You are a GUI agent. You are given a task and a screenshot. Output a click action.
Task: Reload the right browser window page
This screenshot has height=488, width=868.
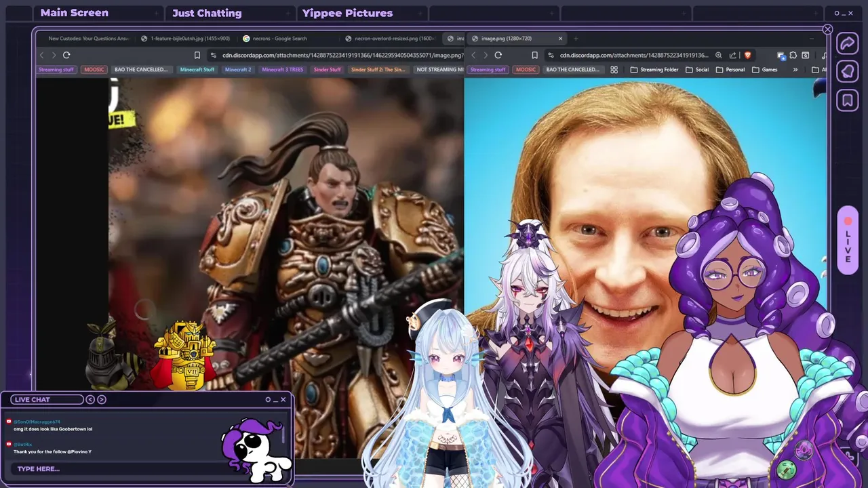coord(498,55)
